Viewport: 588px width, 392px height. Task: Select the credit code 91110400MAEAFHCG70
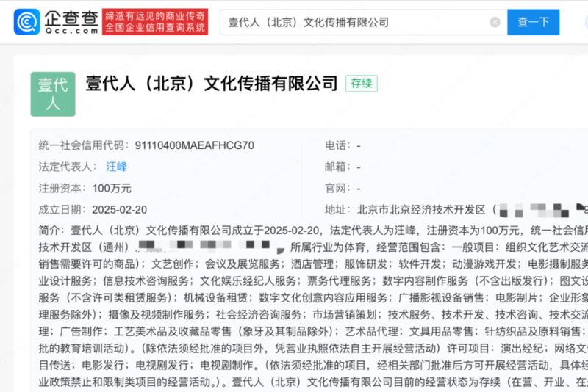195,145
